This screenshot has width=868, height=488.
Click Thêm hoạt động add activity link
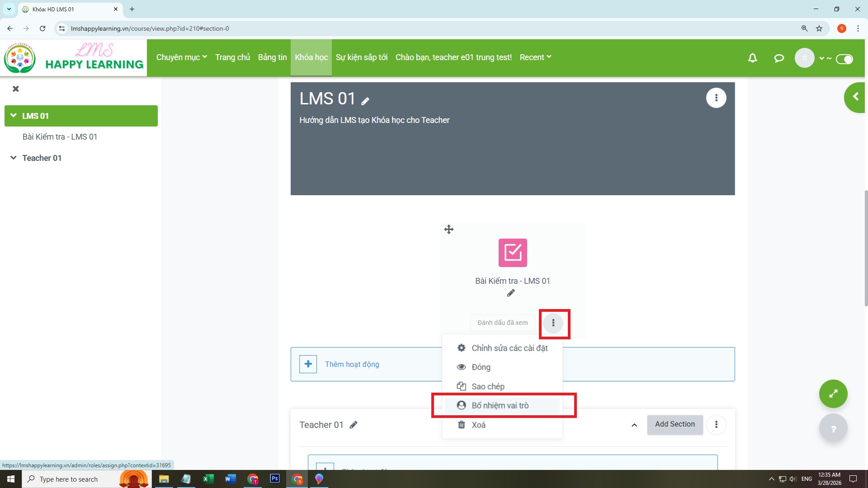coord(352,364)
